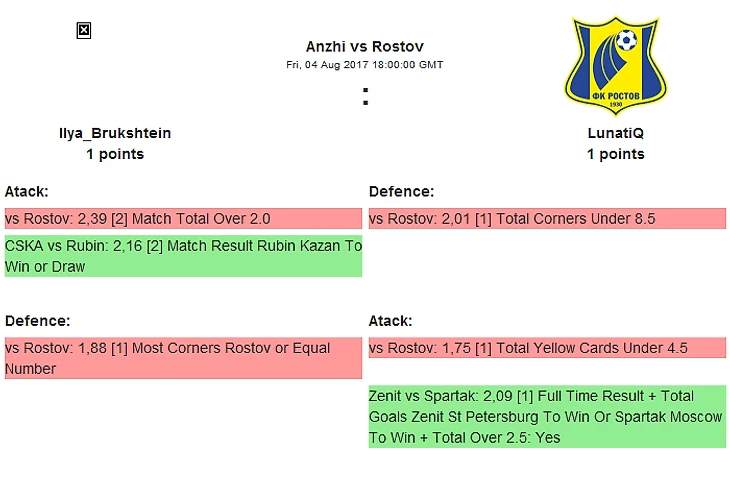Click the left Defence heading

coord(37,321)
